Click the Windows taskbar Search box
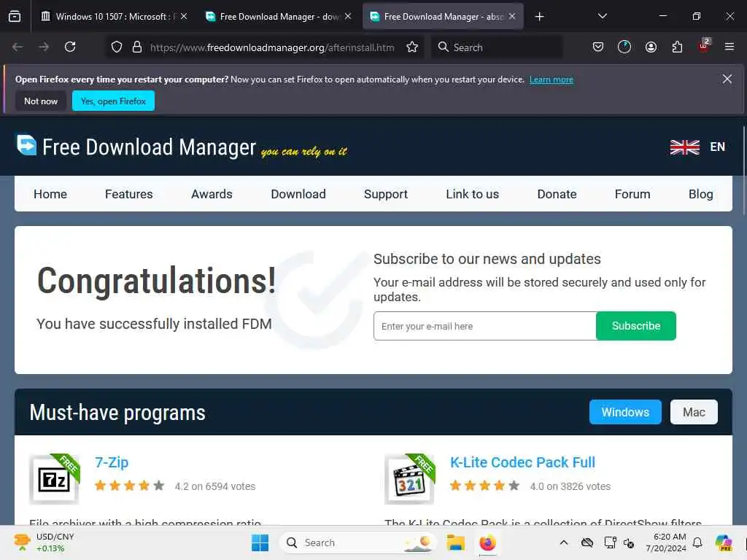The height and width of the screenshot is (560, 747). coord(357,542)
